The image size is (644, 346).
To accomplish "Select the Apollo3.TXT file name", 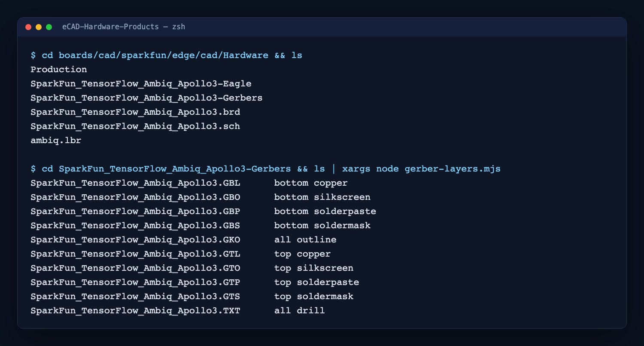I will pyautogui.click(x=135, y=311).
